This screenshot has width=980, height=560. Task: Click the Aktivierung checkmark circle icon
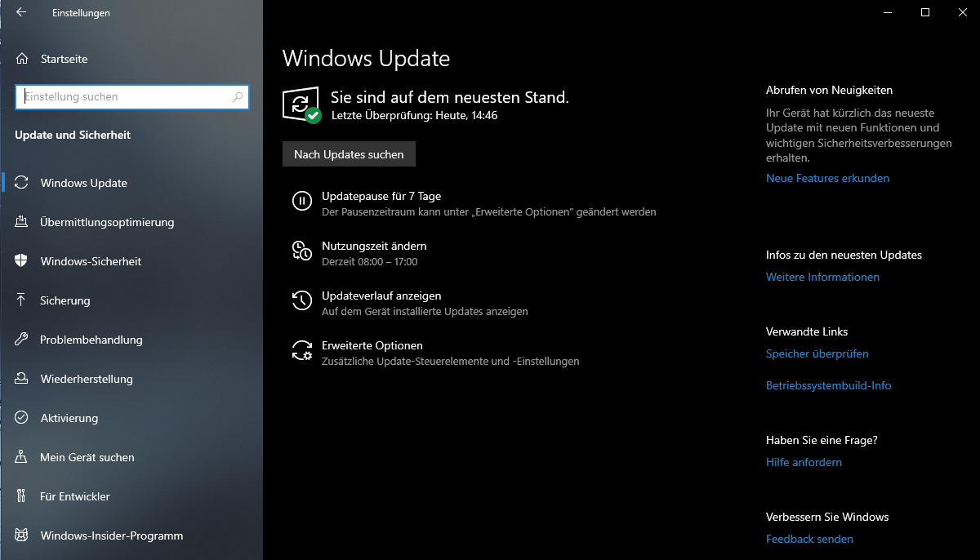tap(22, 418)
